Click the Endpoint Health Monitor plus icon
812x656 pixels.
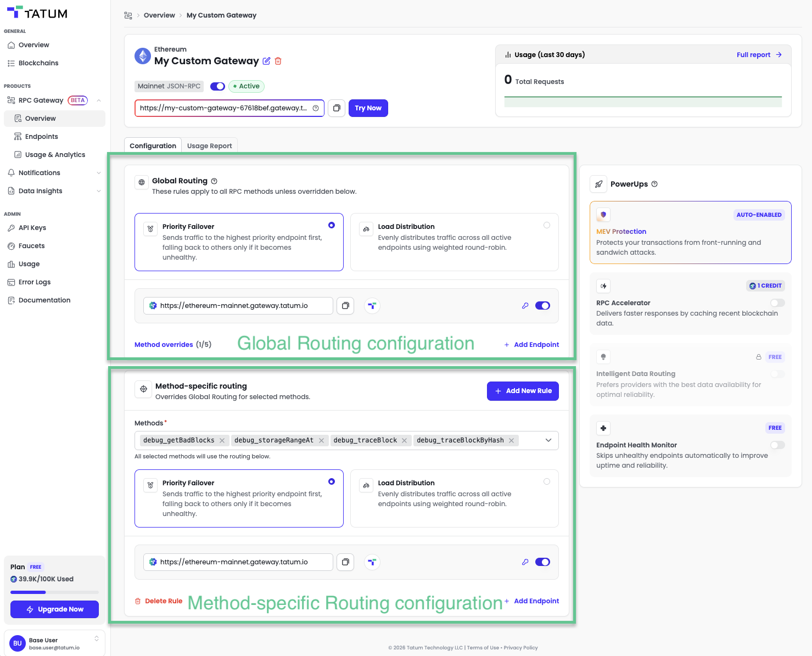603,428
